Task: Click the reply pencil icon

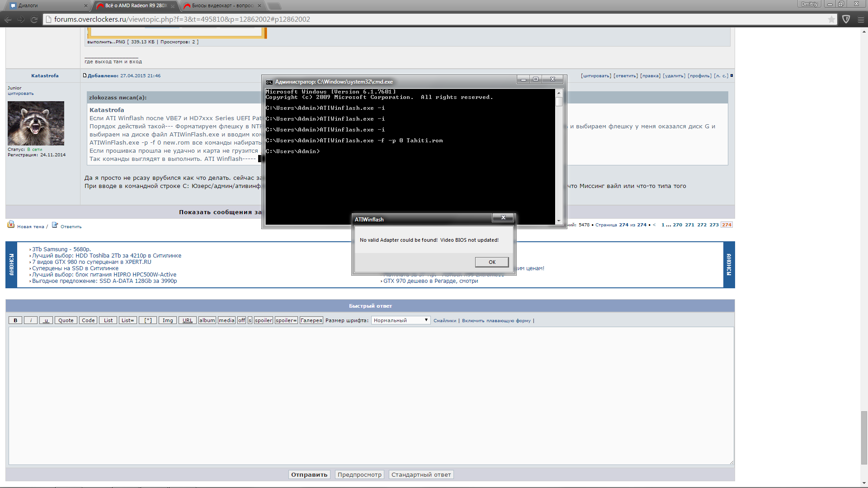Action: [55, 225]
